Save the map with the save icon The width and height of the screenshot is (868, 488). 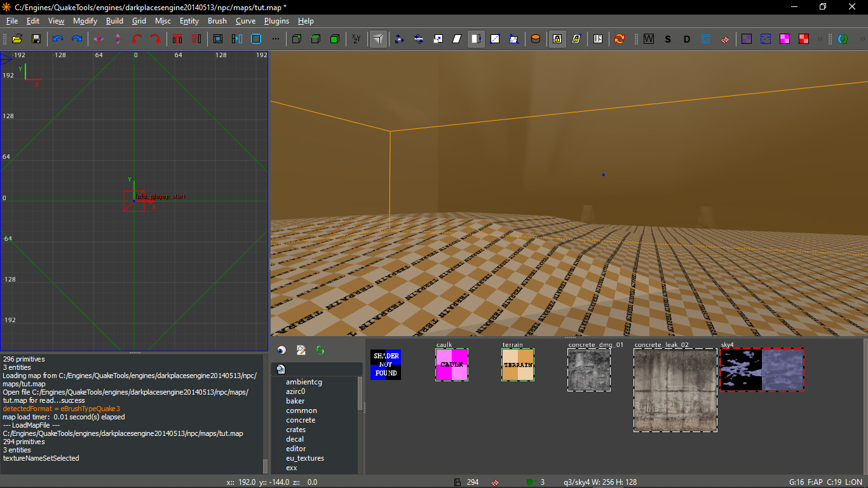[36, 39]
